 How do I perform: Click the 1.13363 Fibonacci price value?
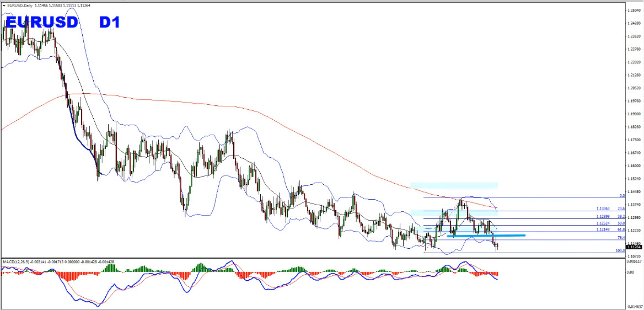(604, 209)
